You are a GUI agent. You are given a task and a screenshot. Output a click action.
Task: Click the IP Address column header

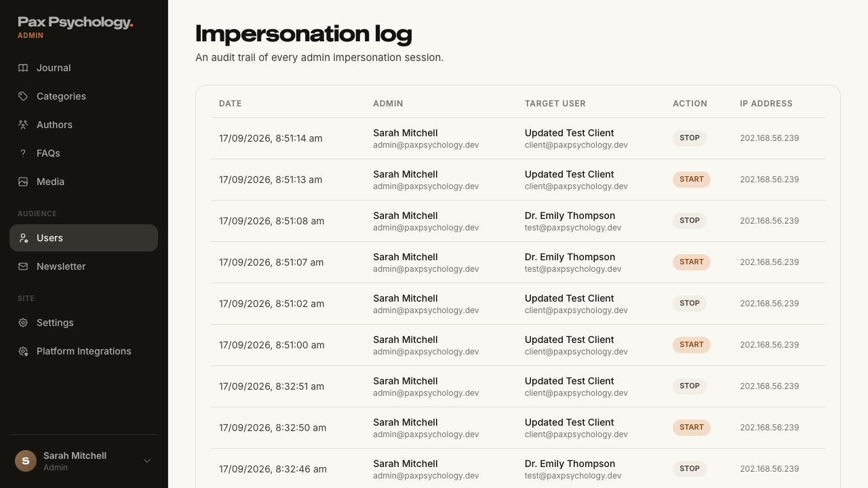pyautogui.click(x=766, y=104)
